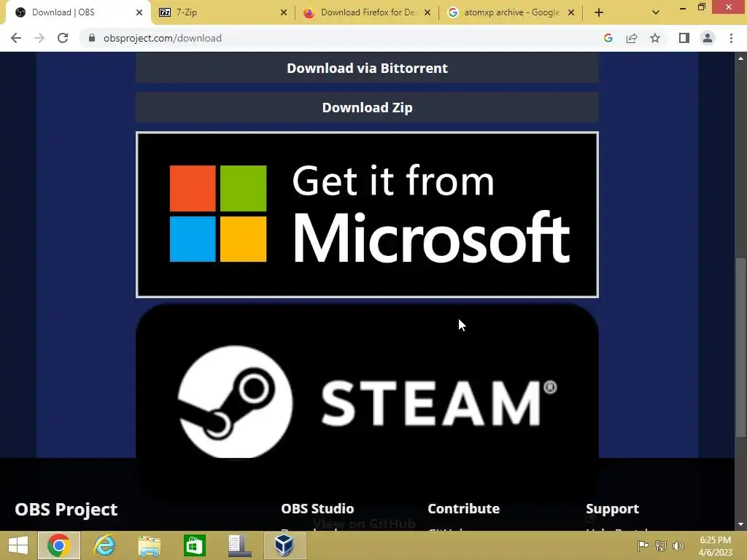Switch to the 7-Zip tab
The image size is (747, 560).
[223, 12]
